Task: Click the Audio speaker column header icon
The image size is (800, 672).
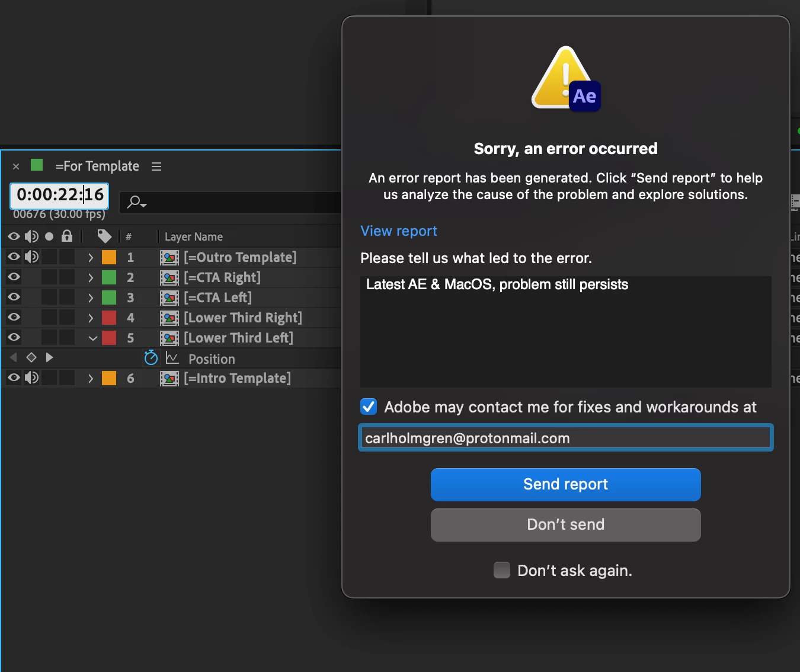Action: pyautogui.click(x=31, y=236)
